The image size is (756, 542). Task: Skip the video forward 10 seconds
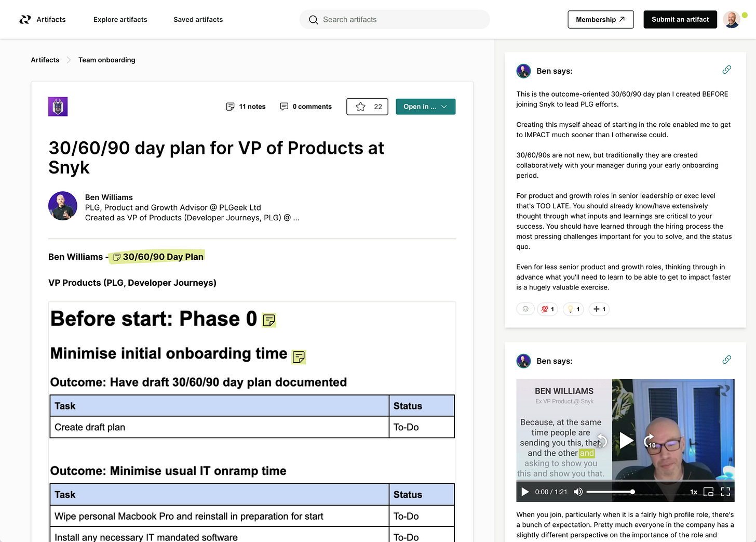(650, 441)
